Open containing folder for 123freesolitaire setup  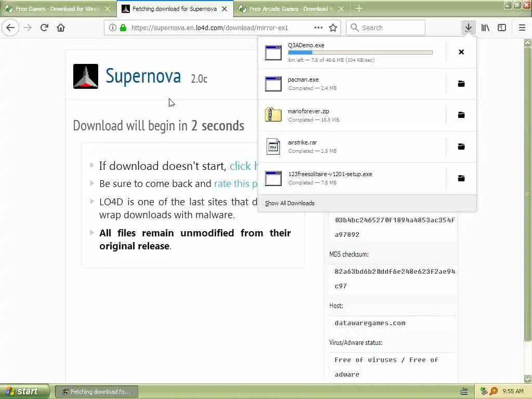pyautogui.click(x=461, y=178)
